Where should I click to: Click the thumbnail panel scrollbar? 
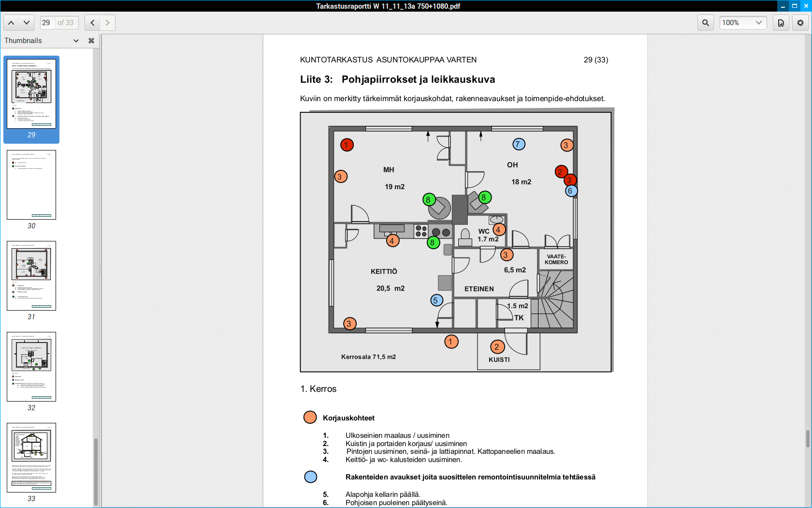96,472
